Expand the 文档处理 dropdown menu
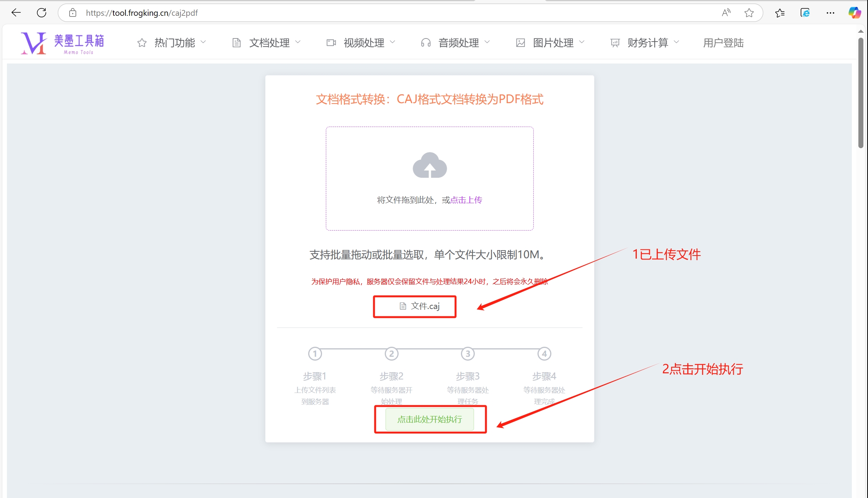The height and width of the screenshot is (498, 868). tap(266, 43)
